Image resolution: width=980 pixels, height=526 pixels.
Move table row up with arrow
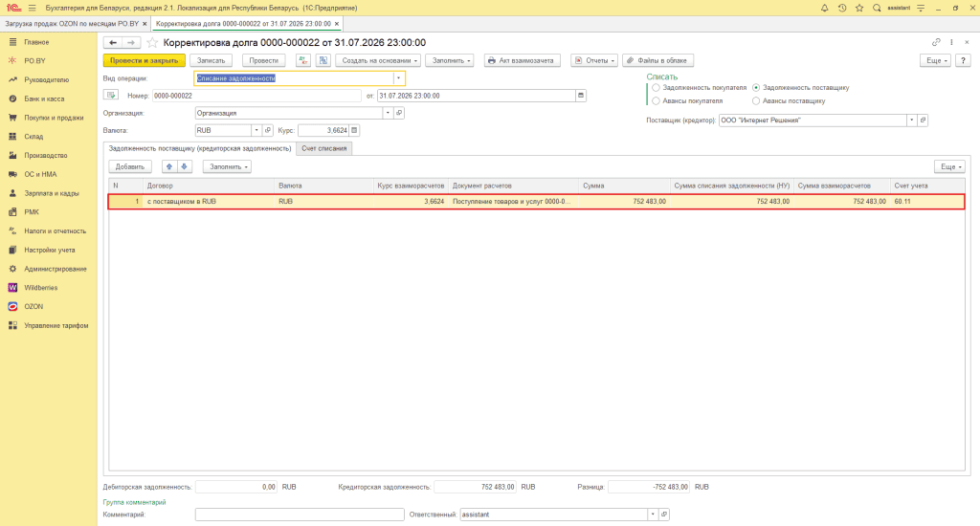(168, 166)
